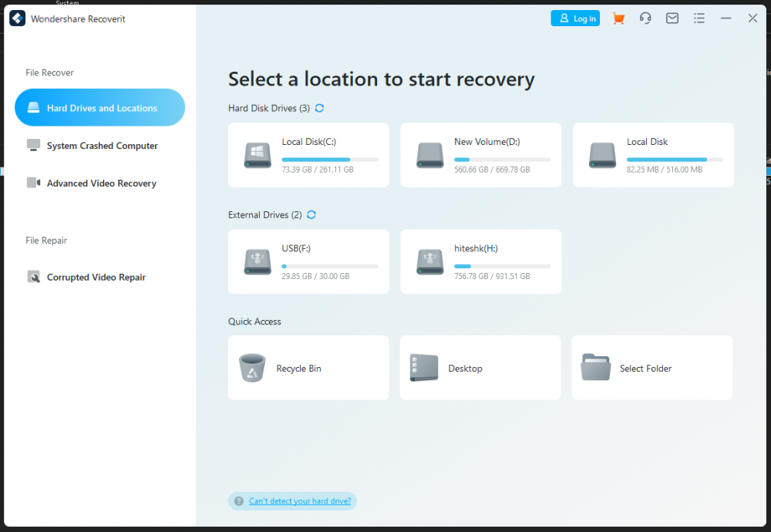Open Corrupted Video Repair

[99, 278]
